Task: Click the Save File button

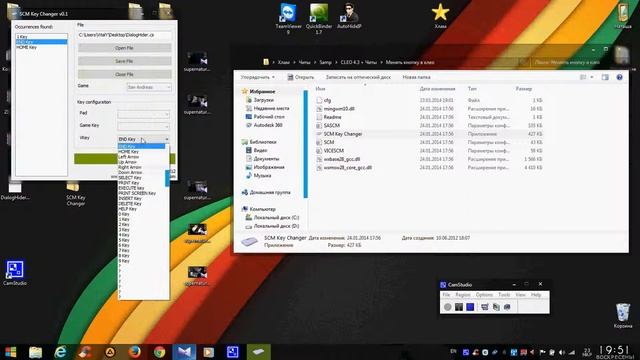Action: [124, 61]
